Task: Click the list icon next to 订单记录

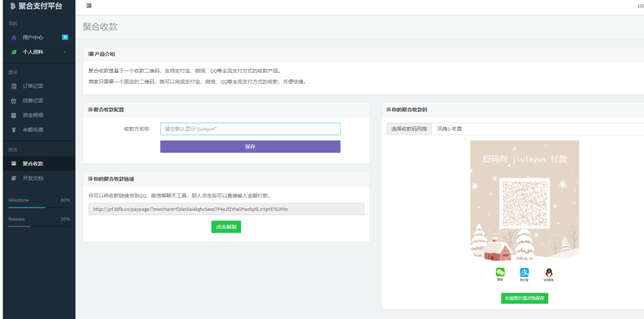Action: point(14,86)
